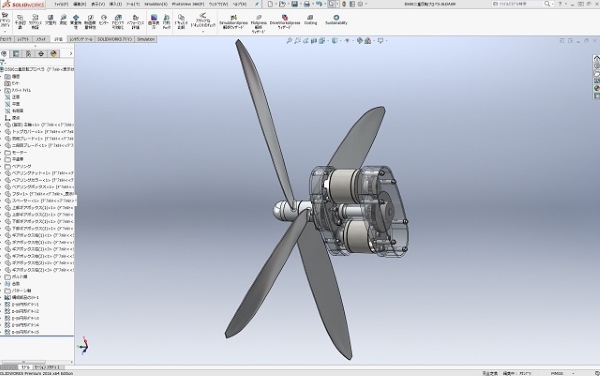Open the DisplayManager tab with color ball

54,54
